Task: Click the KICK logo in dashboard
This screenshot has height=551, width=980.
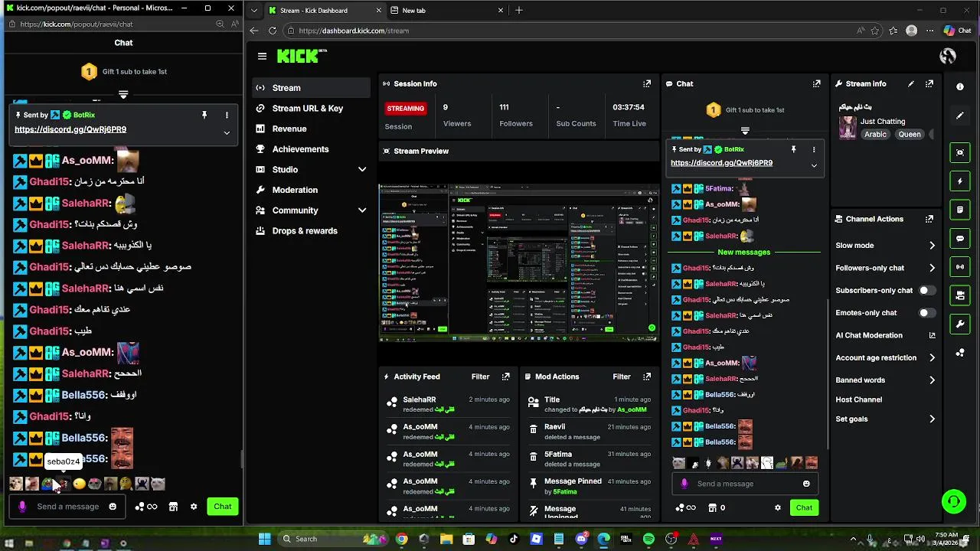Action: (x=302, y=56)
